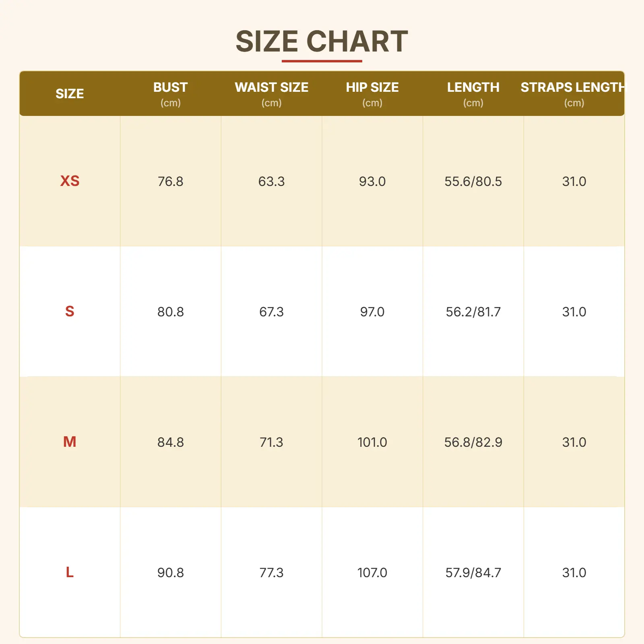Select the SIZE column header
Image resolution: width=644 pixels, height=644 pixels.
point(70,94)
